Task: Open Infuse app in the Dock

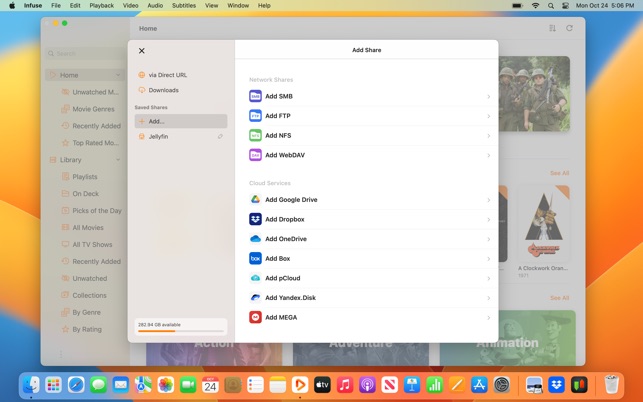Action: click(300, 385)
